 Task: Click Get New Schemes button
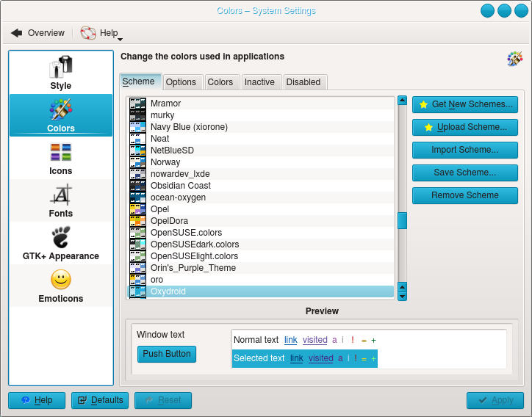[x=465, y=104]
